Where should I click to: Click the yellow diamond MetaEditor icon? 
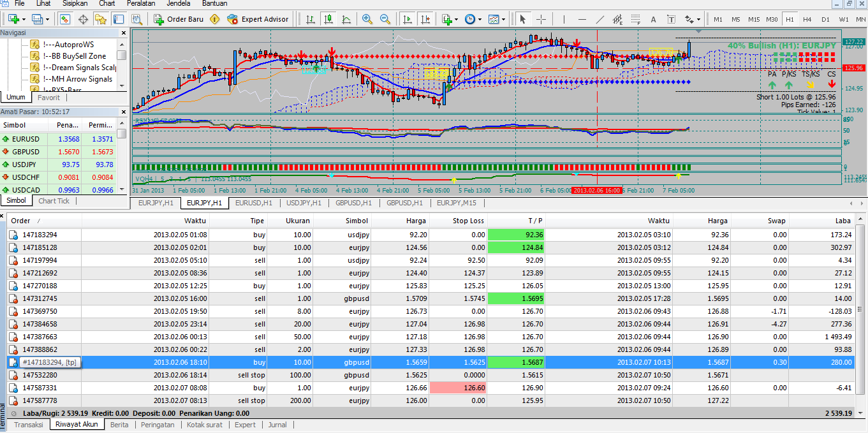[215, 19]
